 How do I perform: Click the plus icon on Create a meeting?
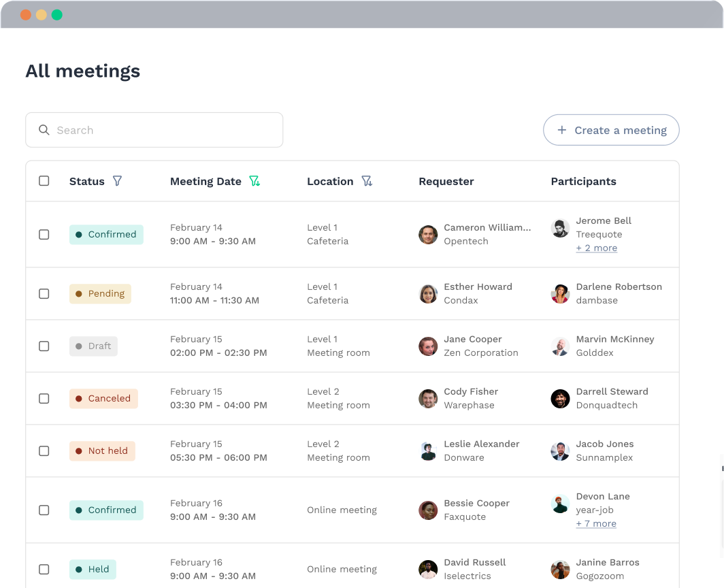pos(561,130)
